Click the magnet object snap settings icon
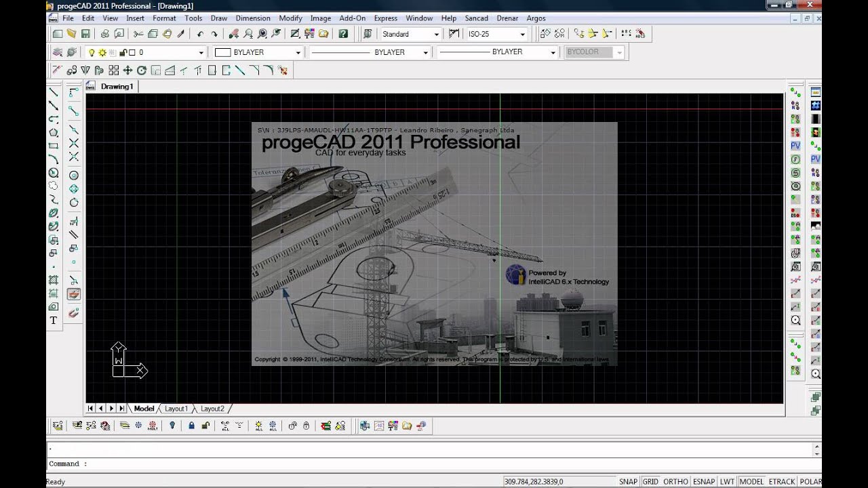This screenshot has height=488, width=868. click(x=74, y=312)
